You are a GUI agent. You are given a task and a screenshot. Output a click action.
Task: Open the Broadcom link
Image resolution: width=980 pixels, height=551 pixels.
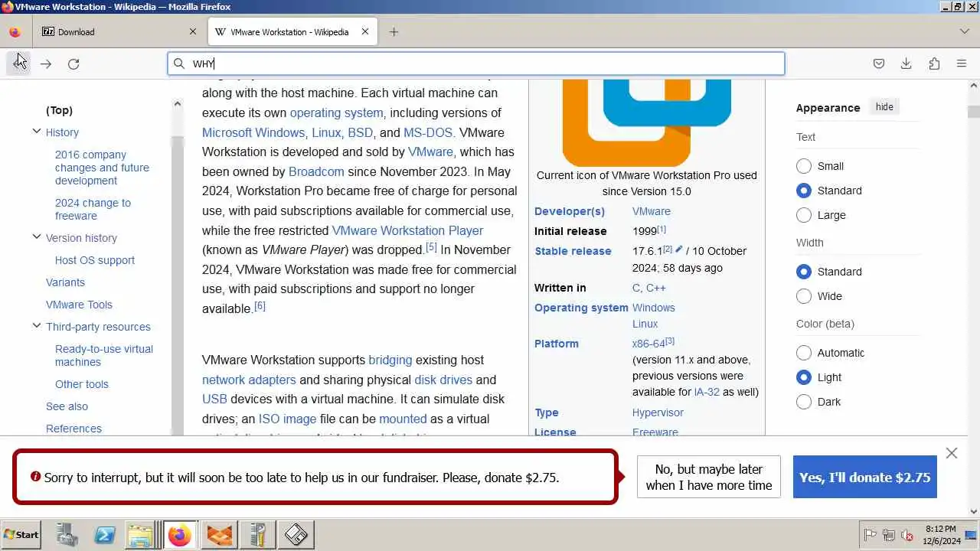[x=316, y=171]
